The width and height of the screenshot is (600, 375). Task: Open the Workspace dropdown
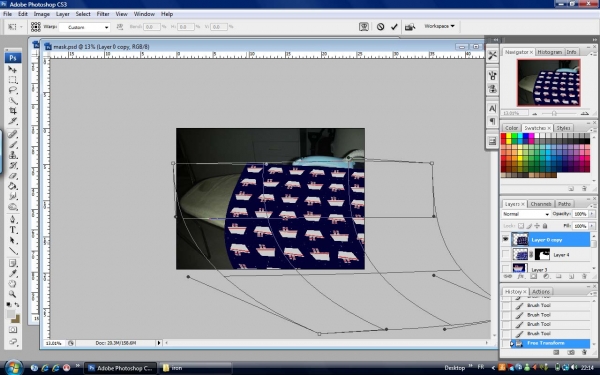click(439, 26)
